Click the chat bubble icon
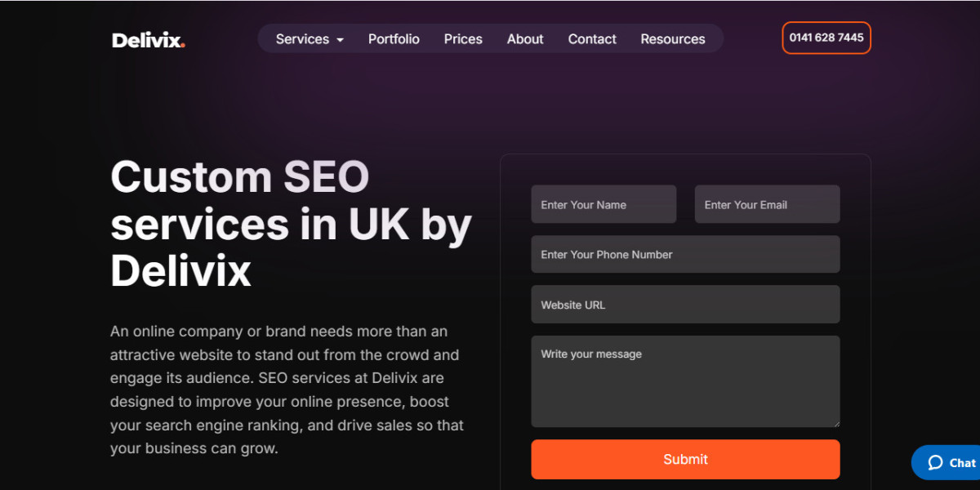Screen dimensions: 980x490 [x=935, y=463]
